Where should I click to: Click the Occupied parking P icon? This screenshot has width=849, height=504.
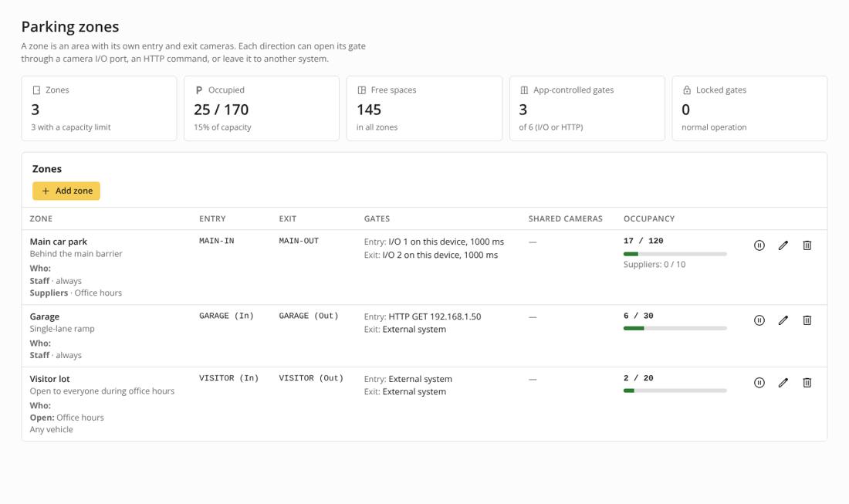(198, 90)
